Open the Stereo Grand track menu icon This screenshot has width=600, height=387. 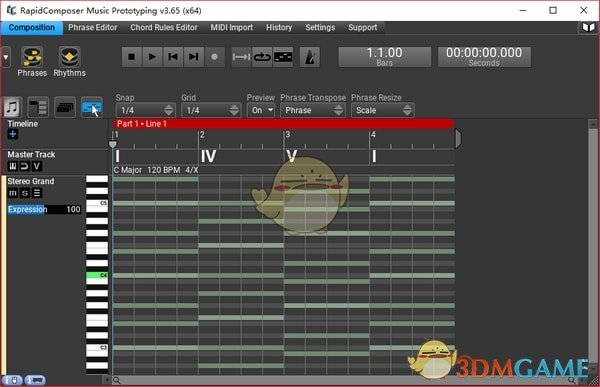pyautogui.click(x=37, y=193)
